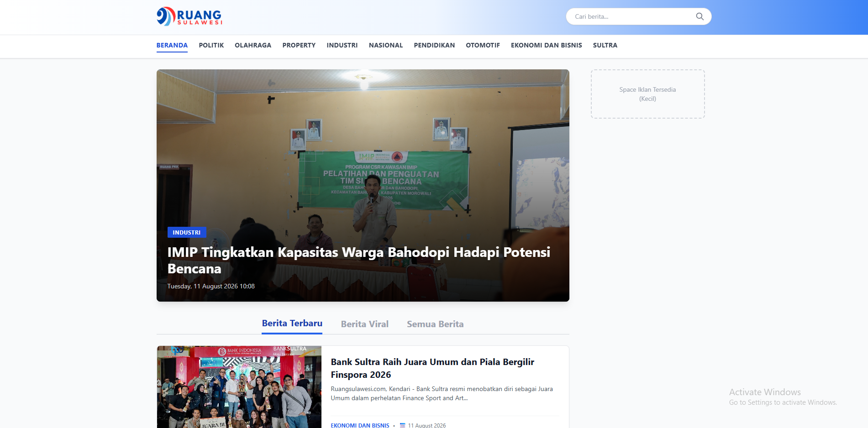Click the EKONOMI DAN BISNIS tag under Bank Sultra article
Screen dimensions: 868x428
pyautogui.click(x=360, y=425)
